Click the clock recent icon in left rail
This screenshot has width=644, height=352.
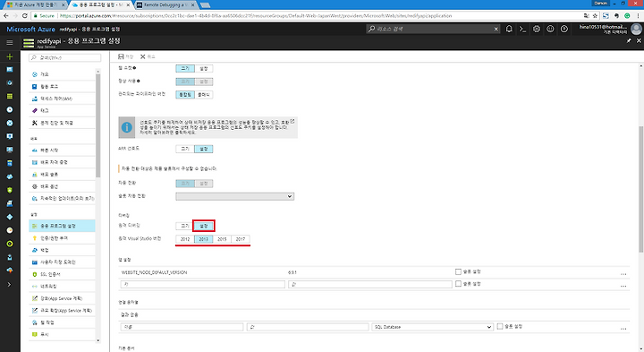(10, 110)
